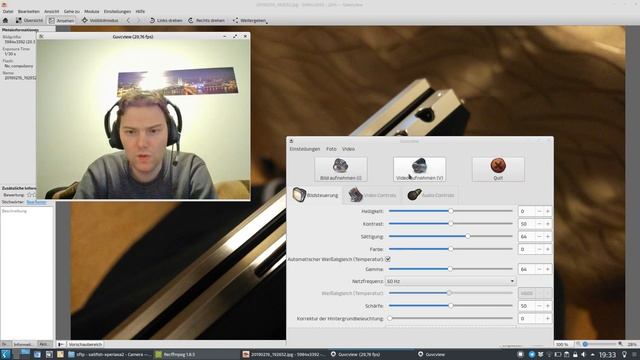Adjust the Schärfe slider
This screenshot has height=360, width=640.
tap(451, 306)
